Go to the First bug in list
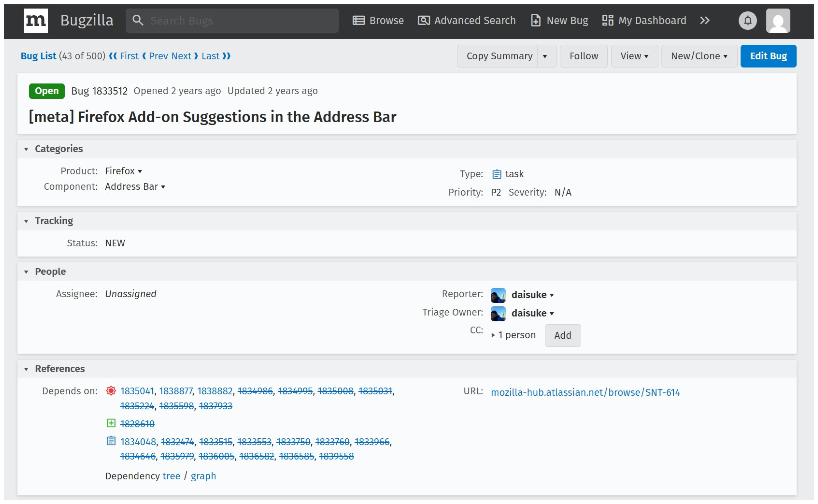818x504 pixels. (x=124, y=56)
